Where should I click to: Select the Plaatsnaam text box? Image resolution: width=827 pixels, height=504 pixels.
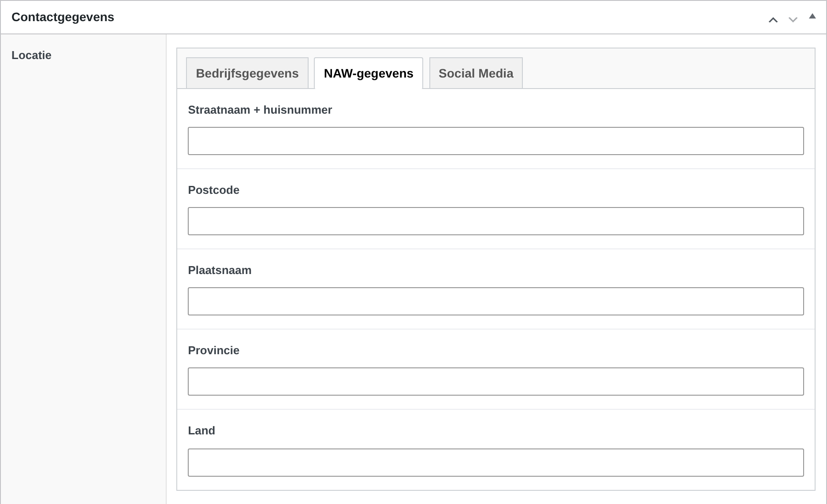(496, 301)
